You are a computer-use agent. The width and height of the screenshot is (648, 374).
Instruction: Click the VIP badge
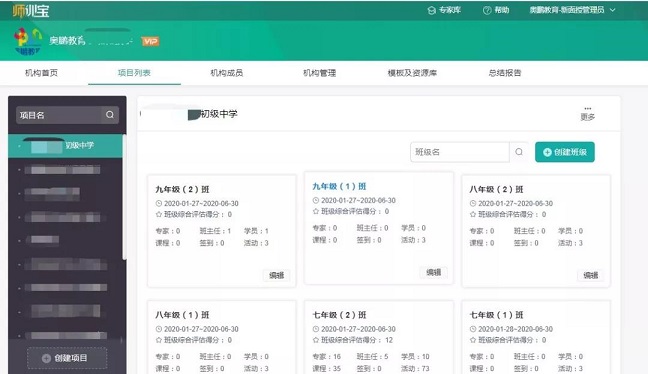pos(150,41)
